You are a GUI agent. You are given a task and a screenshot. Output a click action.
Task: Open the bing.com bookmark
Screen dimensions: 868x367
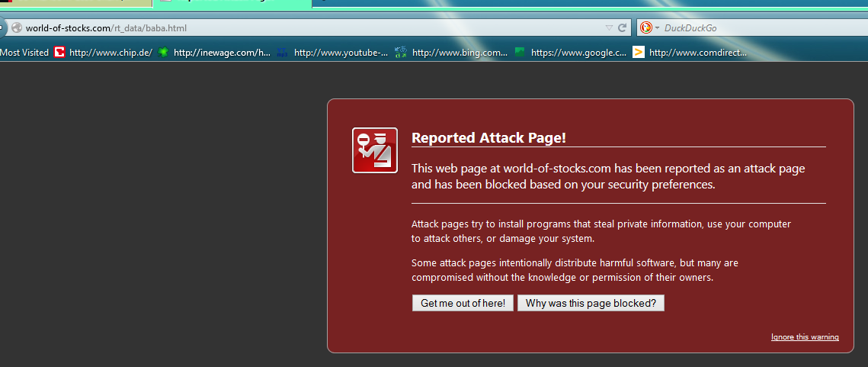pyautogui.click(x=451, y=53)
